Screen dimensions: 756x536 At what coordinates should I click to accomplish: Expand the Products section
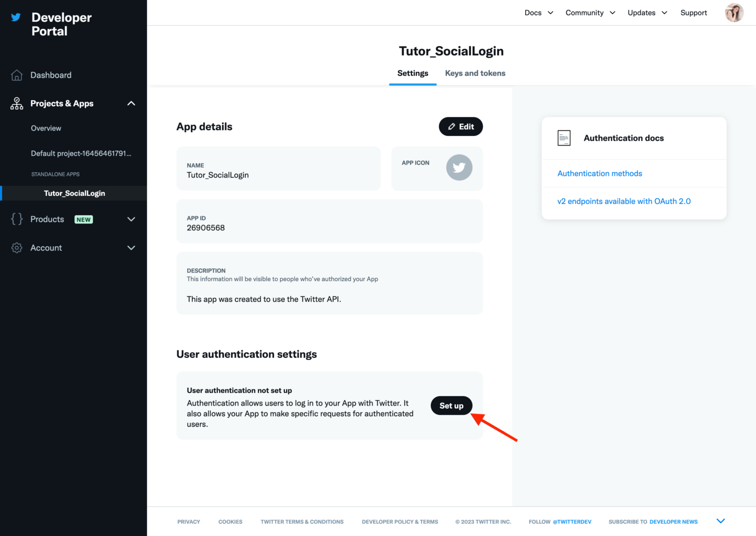(131, 219)
